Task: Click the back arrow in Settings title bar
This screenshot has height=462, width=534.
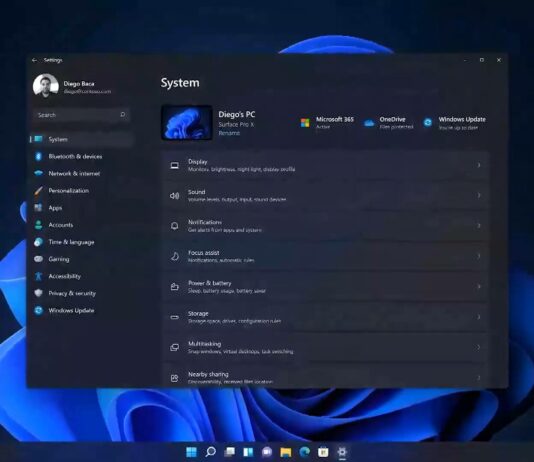Action: pyautogui.click(x=34, y=60)
